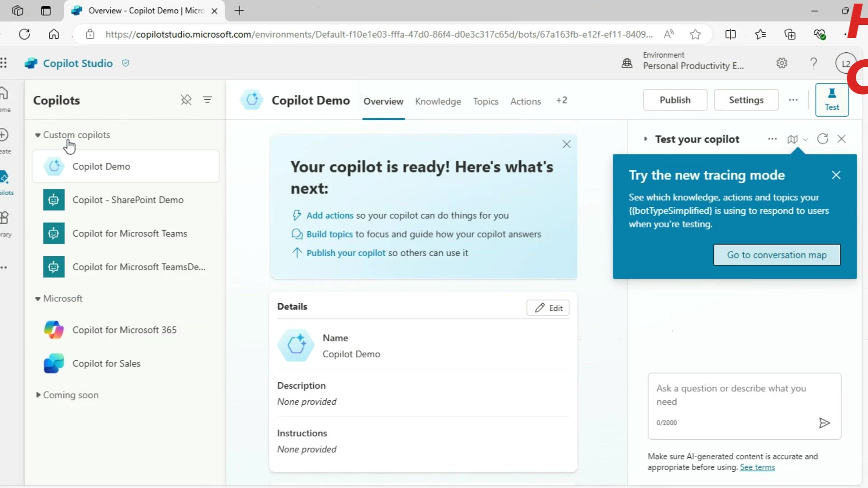Viewport: 868px width, 488px height.
Task: Open tab actions menu
Action: coord(46,10)
